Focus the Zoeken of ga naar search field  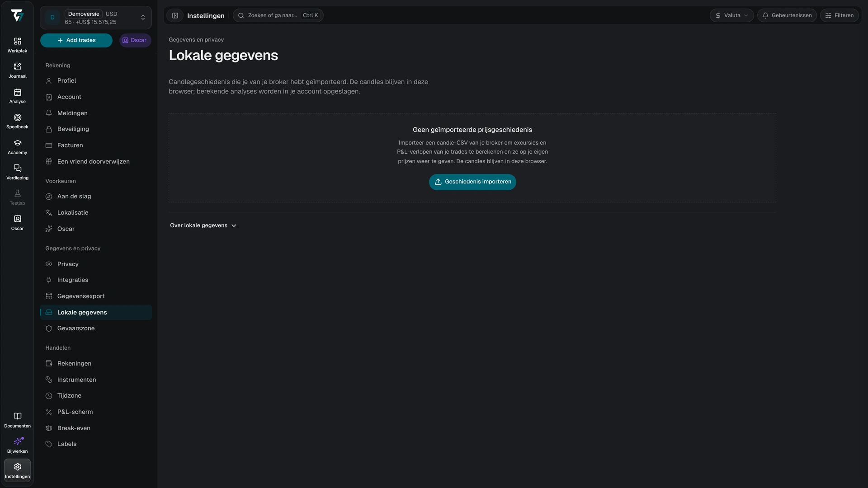point(278,15)
